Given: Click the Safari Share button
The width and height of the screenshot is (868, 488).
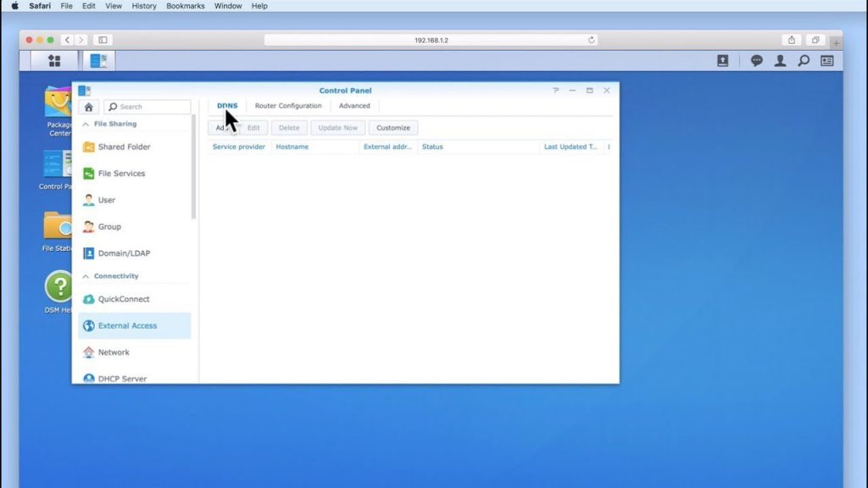Looking at the screenshot, I should (792, 40).
